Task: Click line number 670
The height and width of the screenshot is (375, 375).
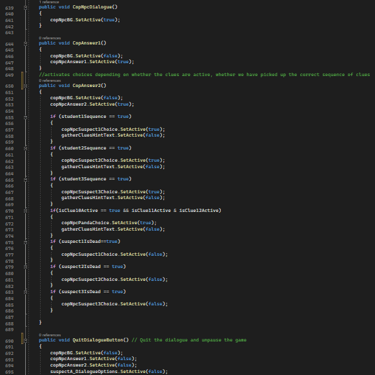Action: [x=9, y=211]
